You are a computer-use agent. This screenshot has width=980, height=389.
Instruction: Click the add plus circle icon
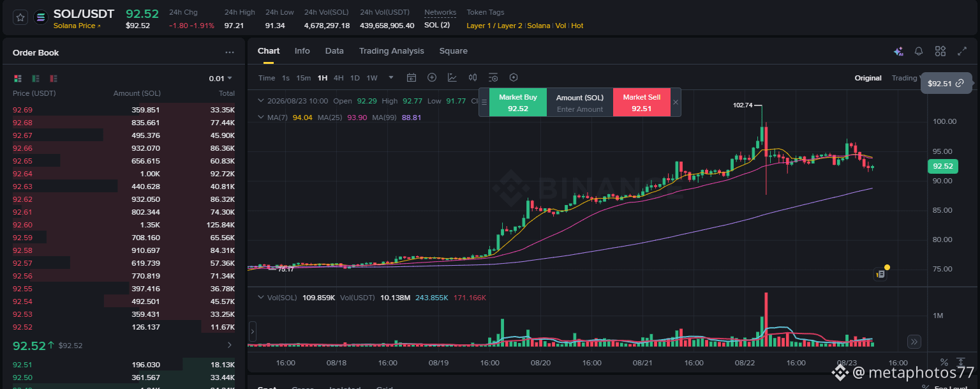[x=432, y=78]
